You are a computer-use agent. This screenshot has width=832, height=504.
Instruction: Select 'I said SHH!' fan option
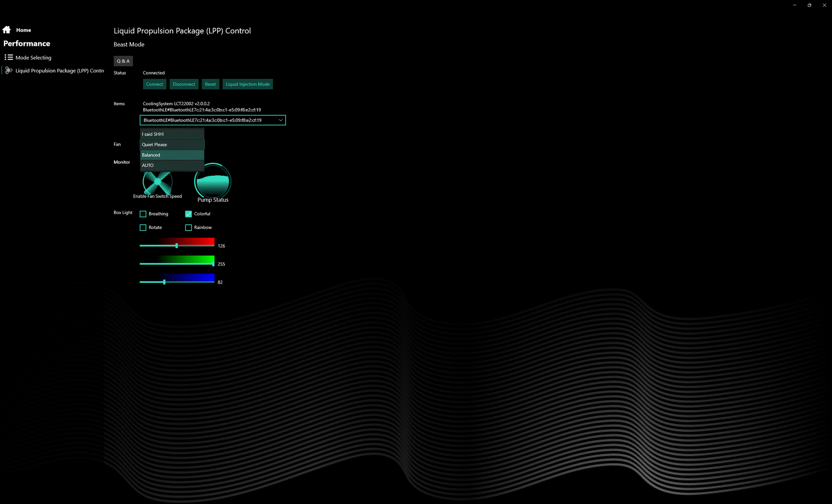pyautogui.click(x=172, y=134)
